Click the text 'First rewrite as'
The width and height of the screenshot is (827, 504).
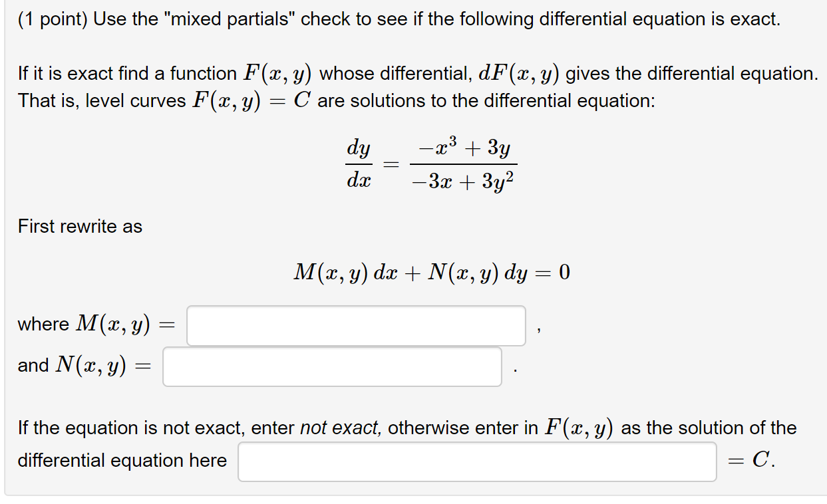point(79,226)
